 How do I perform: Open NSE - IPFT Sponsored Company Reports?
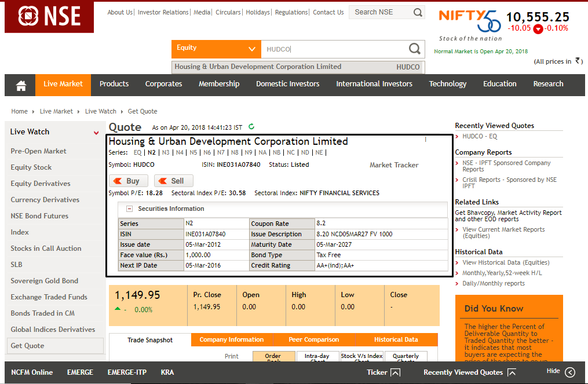tap(506, 166)
